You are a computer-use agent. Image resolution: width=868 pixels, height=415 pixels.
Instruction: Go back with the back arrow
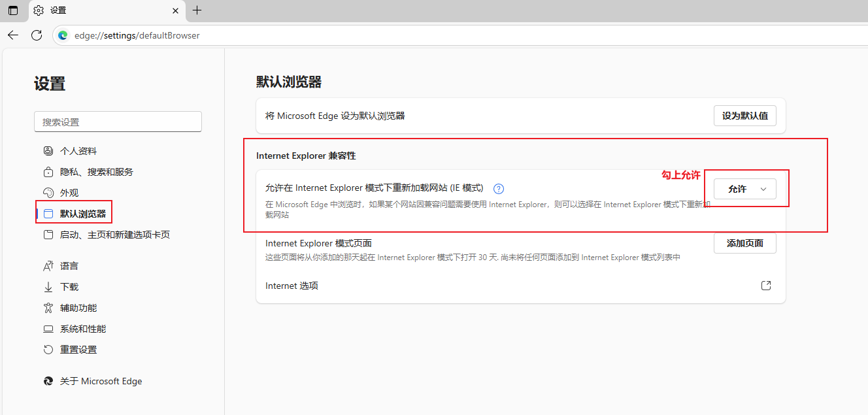click(x=13, y=35)
